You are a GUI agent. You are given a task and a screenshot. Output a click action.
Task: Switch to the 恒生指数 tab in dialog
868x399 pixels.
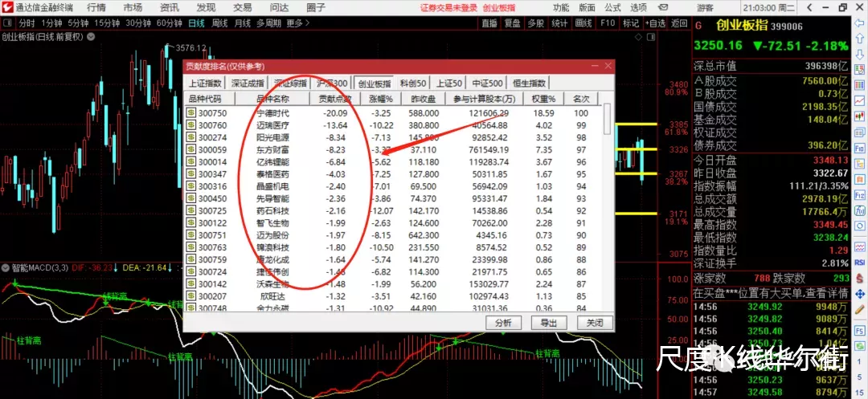pos(529,83)
